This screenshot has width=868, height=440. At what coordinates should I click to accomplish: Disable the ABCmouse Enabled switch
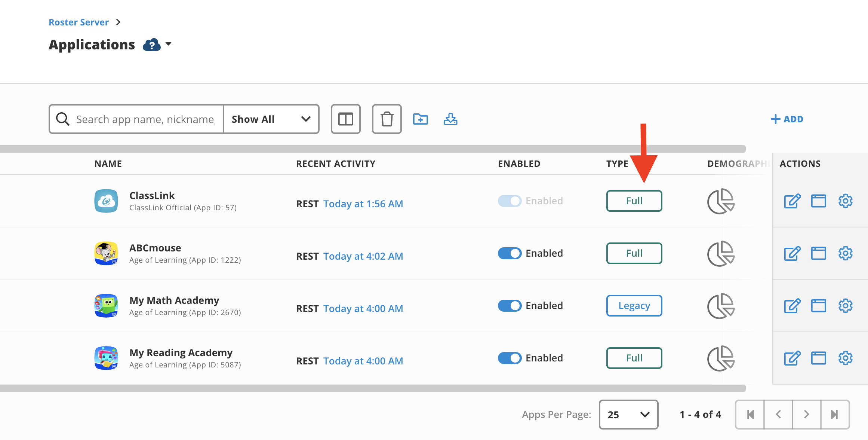pos(510,253)
